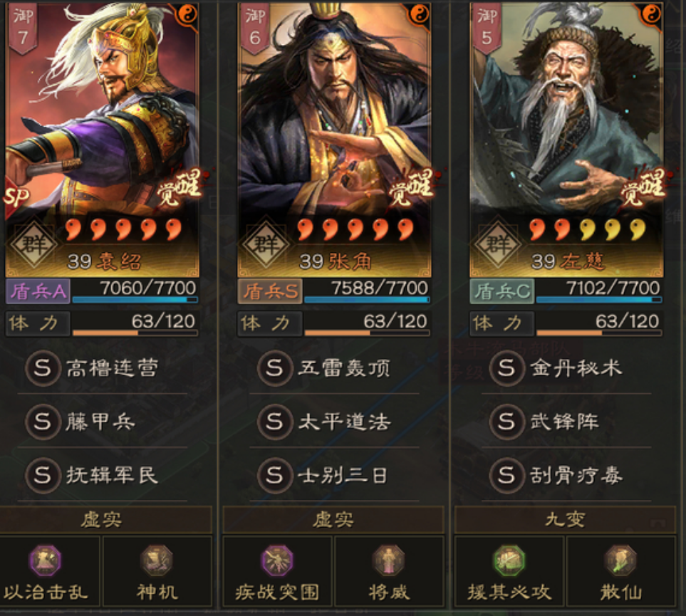The image size is (686, 616).
Task: Select the 五雷轰顶 skill entry
Action: (335, 367)
